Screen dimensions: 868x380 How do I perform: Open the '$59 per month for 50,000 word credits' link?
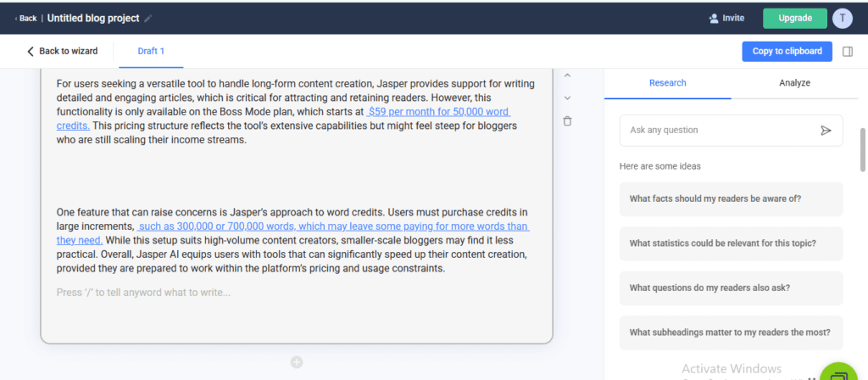[437, 111]
